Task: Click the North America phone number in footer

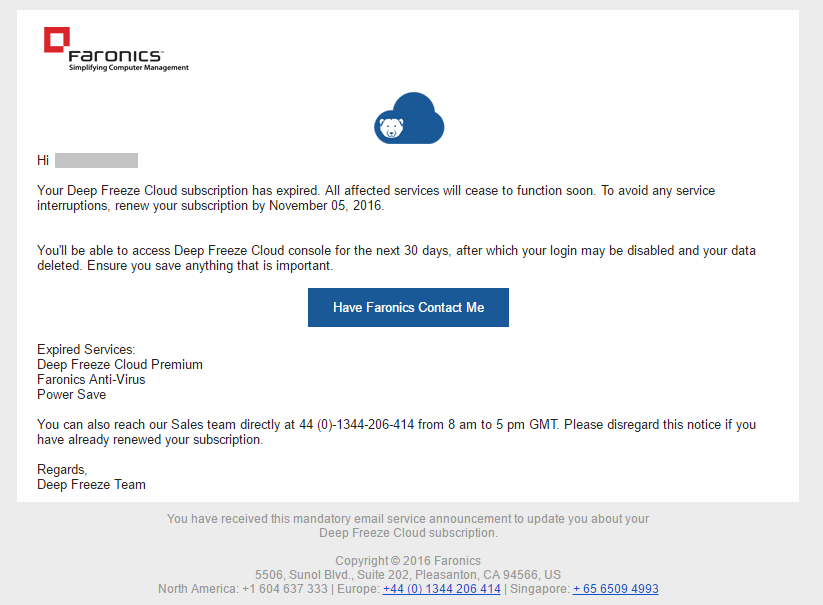Action: [284, 589]
